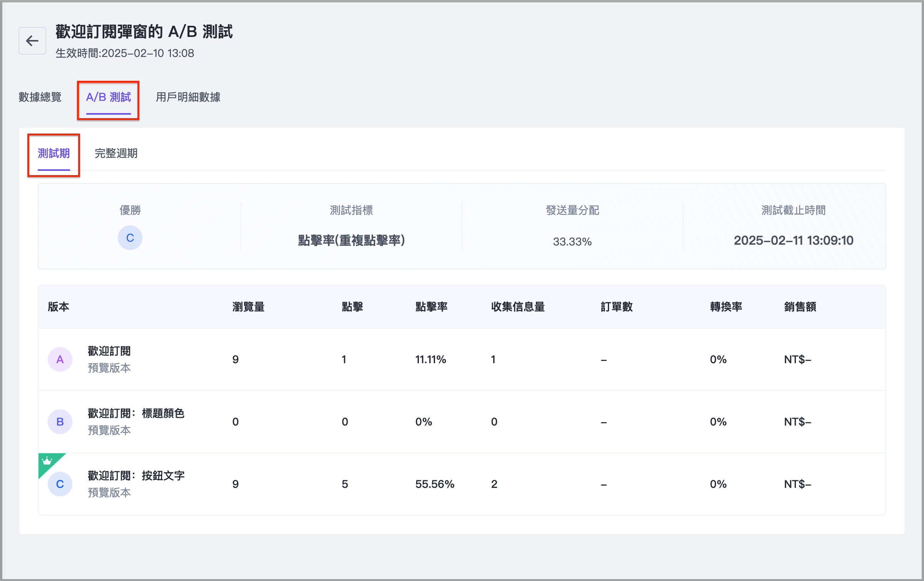
Task: Open 預覽版本 link under 按鈕文字 version
Action: 109,493
